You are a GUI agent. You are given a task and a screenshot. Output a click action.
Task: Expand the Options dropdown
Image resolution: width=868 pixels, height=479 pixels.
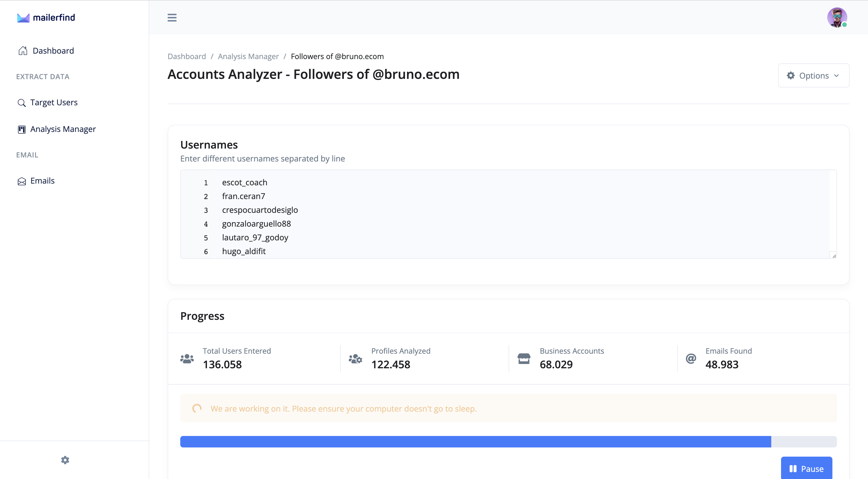(813, 75)
